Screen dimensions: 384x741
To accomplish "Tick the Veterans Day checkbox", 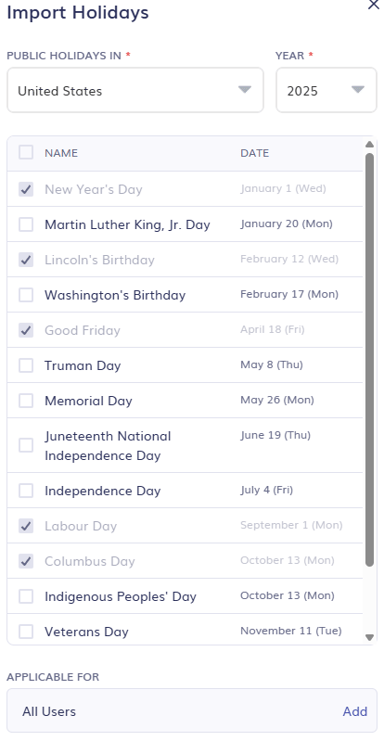I will click(26, 631).
